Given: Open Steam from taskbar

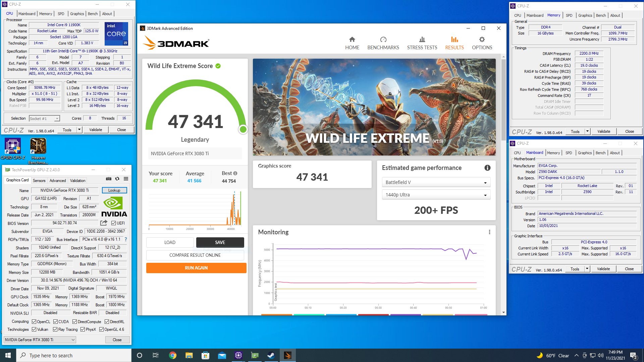Looking at the screenshot, I should tap(271, 355).
